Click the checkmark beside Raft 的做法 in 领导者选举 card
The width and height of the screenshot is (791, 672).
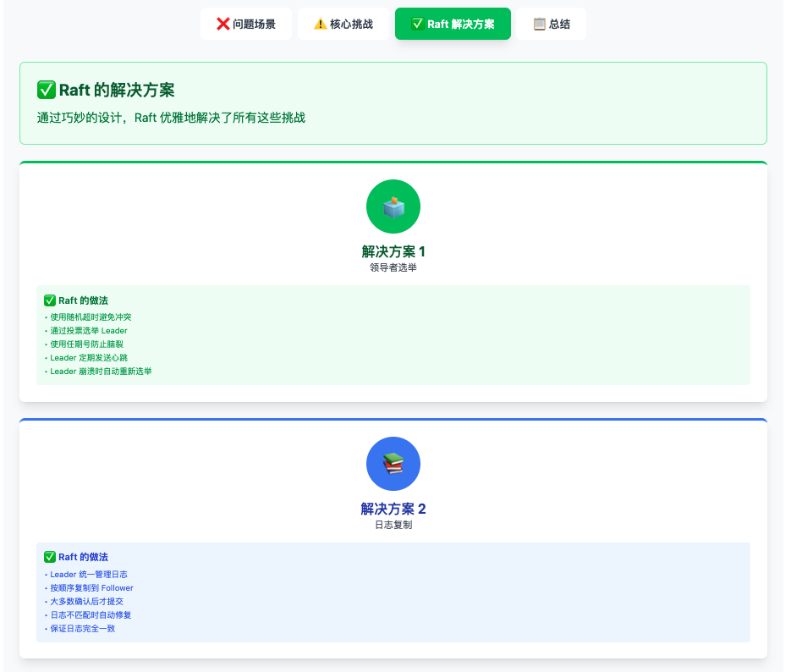coord(50,300)
